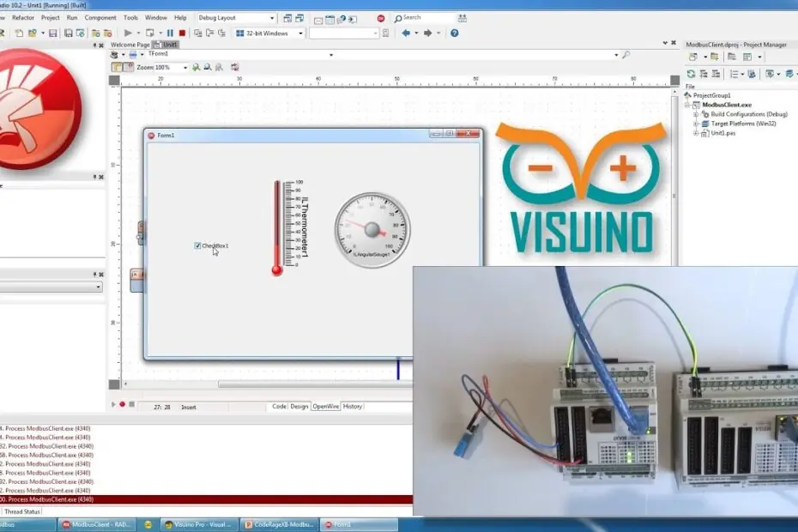Click the green zoom-in magnifier beside Zoom

(196, 67)
